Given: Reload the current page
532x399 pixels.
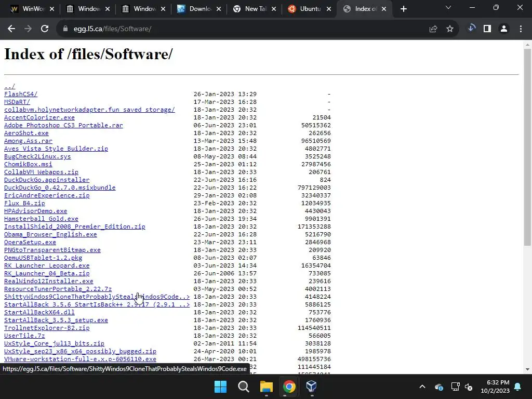Looking at the screenshot, I should (45, 29).
